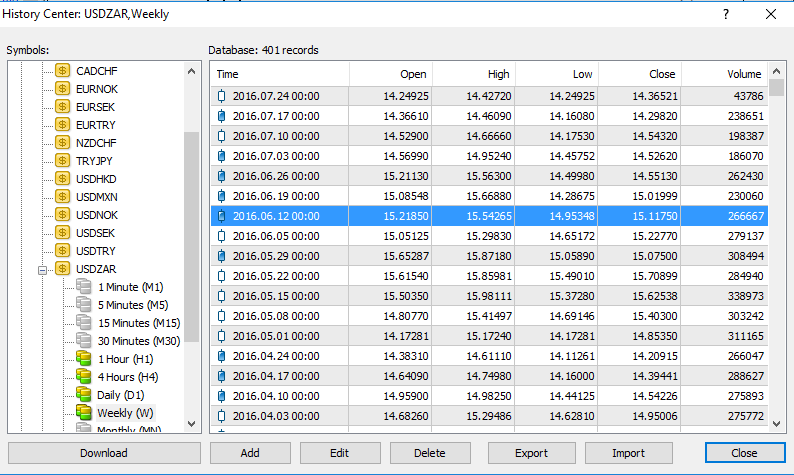Click the EURNOK currency icon

click(62, 89)
